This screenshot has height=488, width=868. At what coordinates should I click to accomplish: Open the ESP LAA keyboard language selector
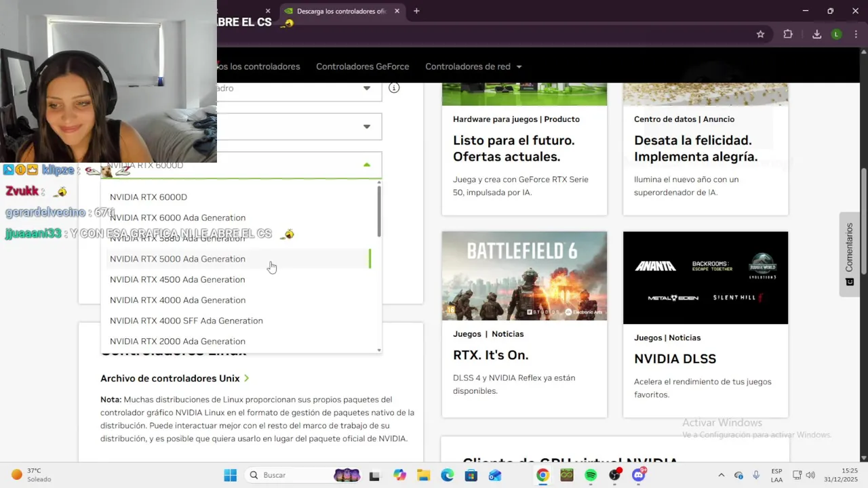[x=776, y=475]
